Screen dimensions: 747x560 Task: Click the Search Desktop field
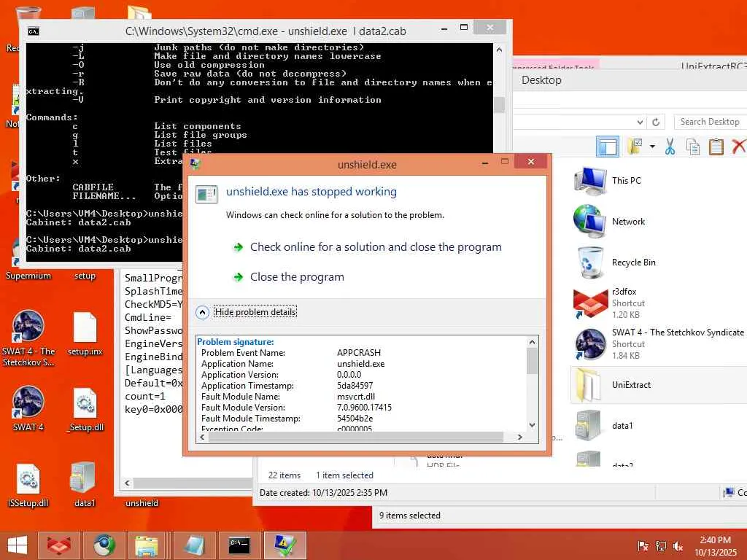(x=710, y=122)
